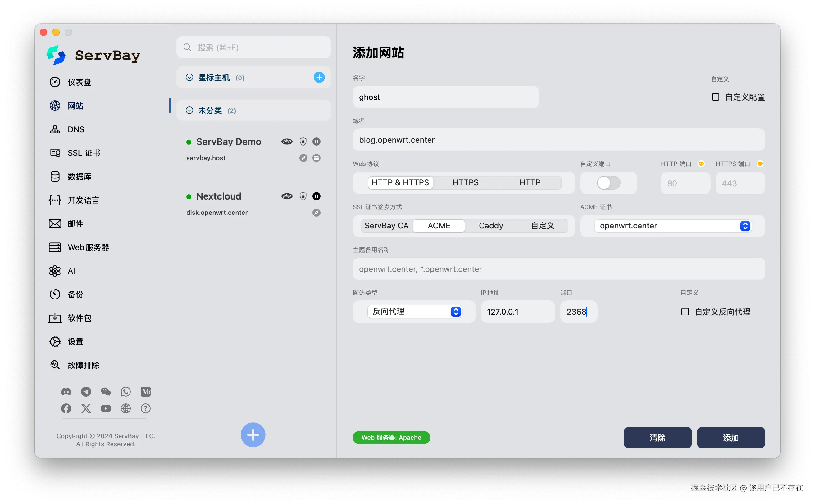This screenshot has height=504, width=815.
Task: Switch Web protocol to HTTPS only
Action: (x=465, y=183)
